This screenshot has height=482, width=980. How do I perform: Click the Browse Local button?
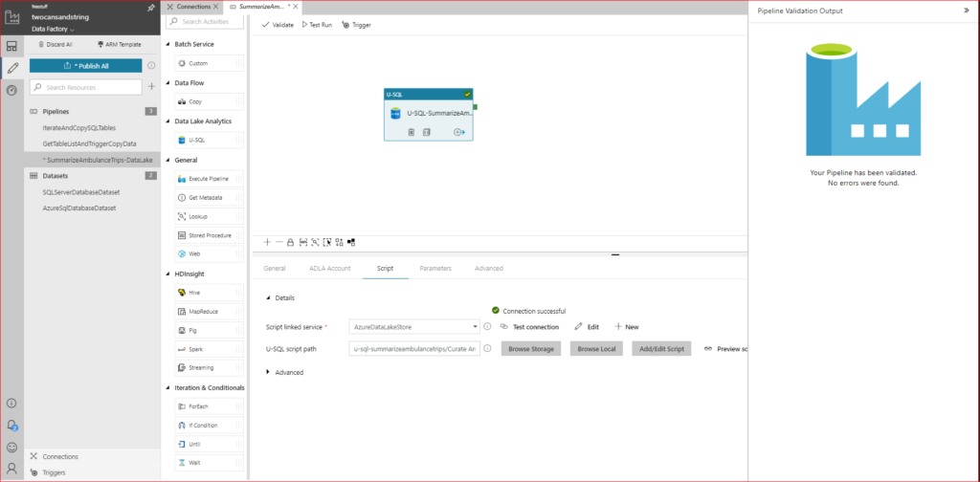pos(596,348)
